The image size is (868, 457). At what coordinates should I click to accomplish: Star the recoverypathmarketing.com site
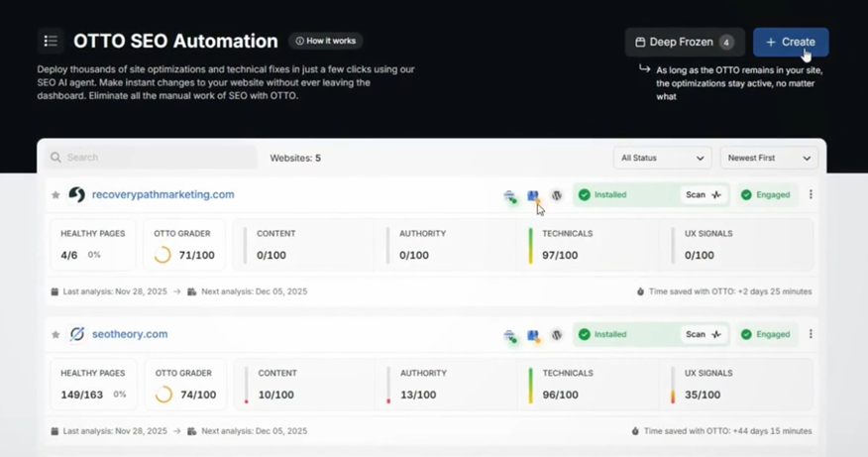coord(55,195)
